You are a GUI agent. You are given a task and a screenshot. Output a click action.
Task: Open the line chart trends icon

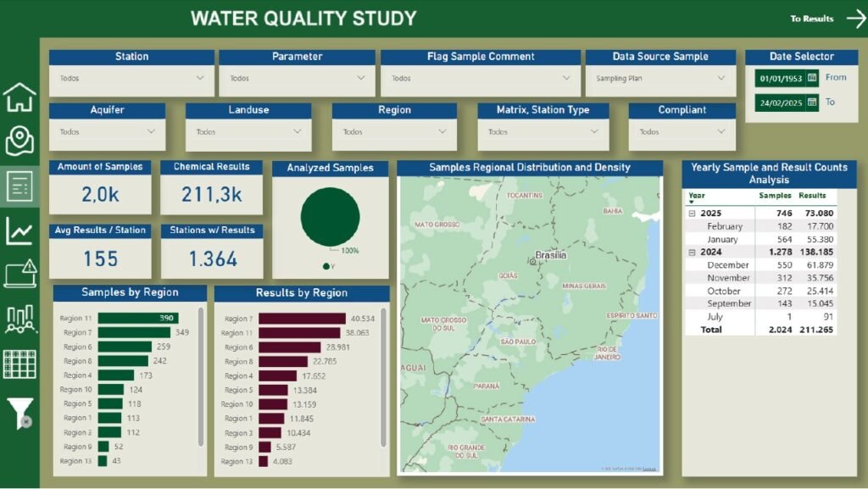point(19,231)
